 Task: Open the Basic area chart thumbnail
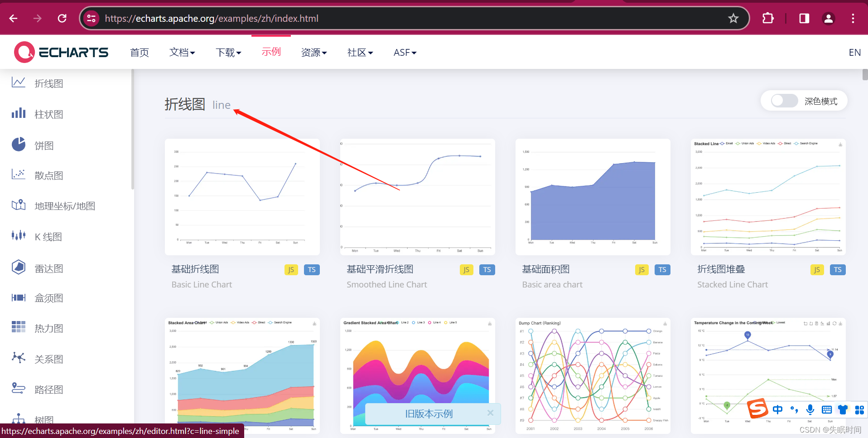pyautogui.click(x=593, y=197)
